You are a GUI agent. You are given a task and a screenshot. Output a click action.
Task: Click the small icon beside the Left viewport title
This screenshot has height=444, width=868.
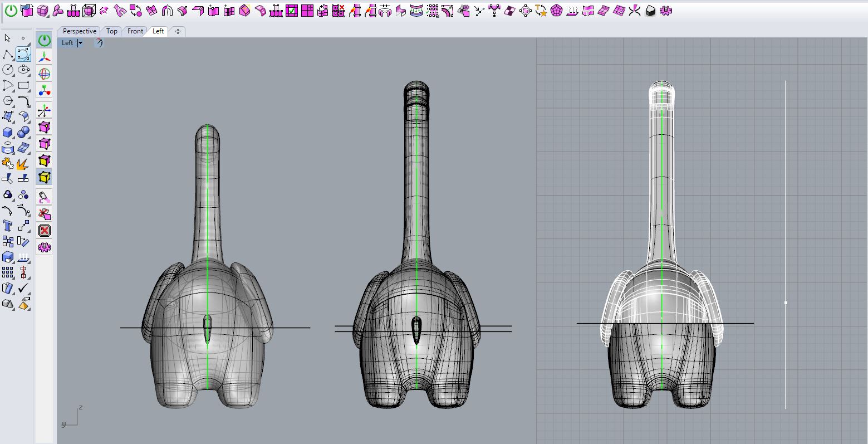click(99, 43)
